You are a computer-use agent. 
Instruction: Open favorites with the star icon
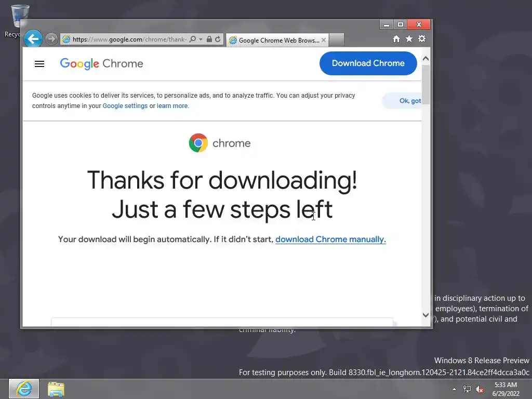pyautogui.click(x=409, y=38)
